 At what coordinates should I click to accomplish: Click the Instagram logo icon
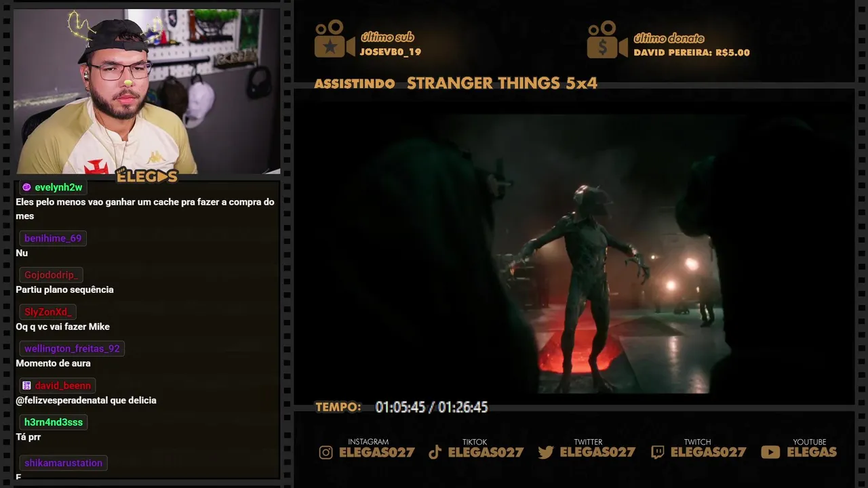click(x=326, y=453)
